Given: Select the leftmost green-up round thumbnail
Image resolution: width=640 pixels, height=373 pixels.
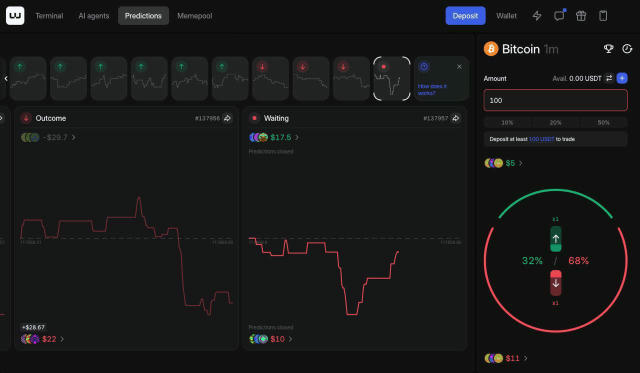Looking at the screenshot, I should pos(28,78).
